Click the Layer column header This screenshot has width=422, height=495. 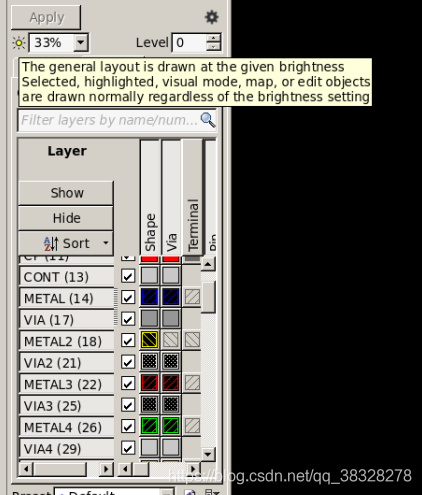[x=67, y=151]
